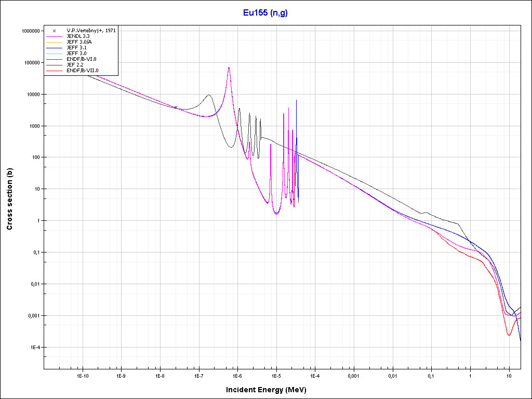Click the ENDF/B-VII.0 legend label
532x399 pixels.
pyautogui.click(x=83, y=70)
